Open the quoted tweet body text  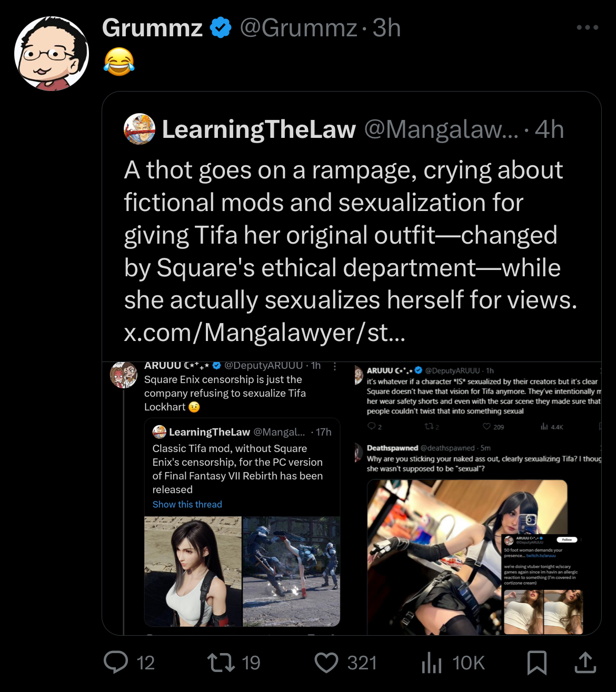click(x=351, y=235)
